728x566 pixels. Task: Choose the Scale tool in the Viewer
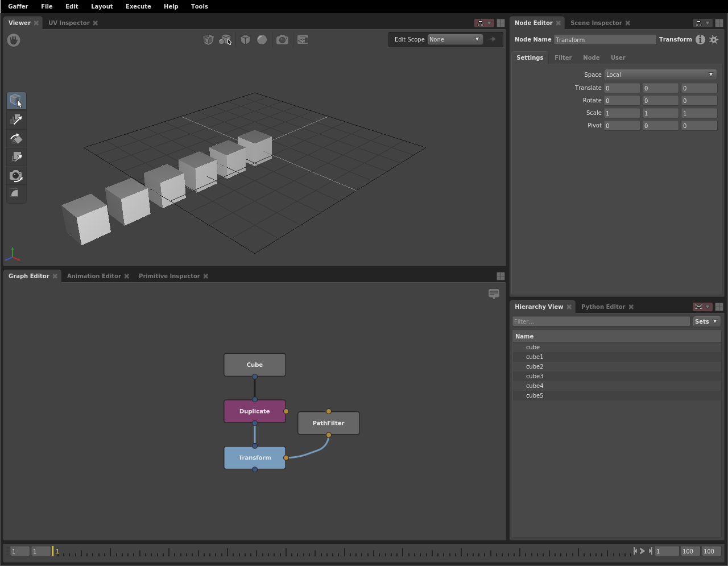click(16, 157)
